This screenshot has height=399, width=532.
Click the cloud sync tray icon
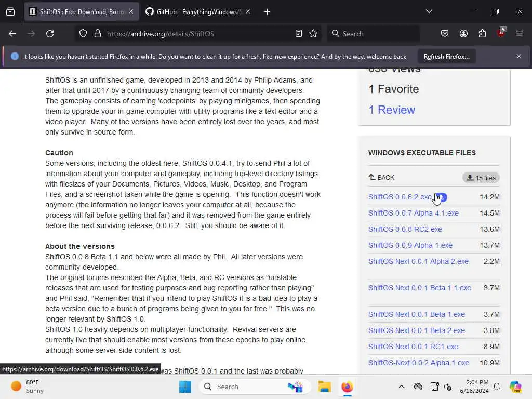[418, 387]
